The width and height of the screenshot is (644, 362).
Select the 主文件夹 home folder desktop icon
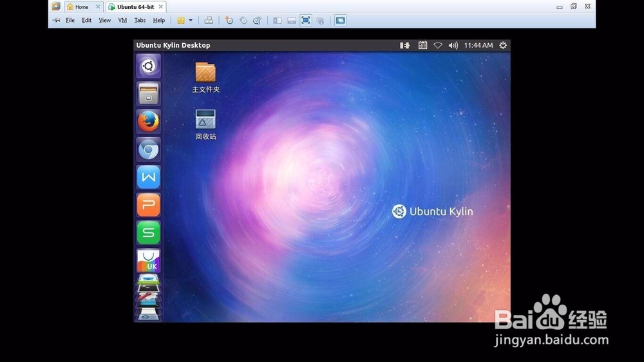click(206, 78)
